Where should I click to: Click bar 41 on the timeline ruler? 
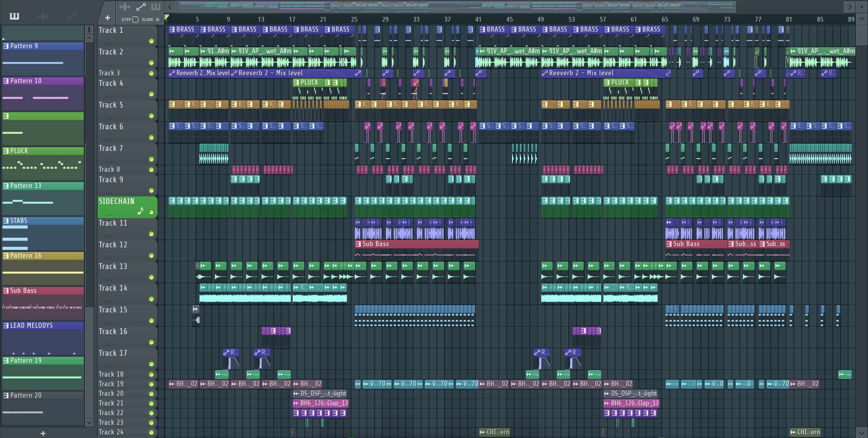(478, 20)
